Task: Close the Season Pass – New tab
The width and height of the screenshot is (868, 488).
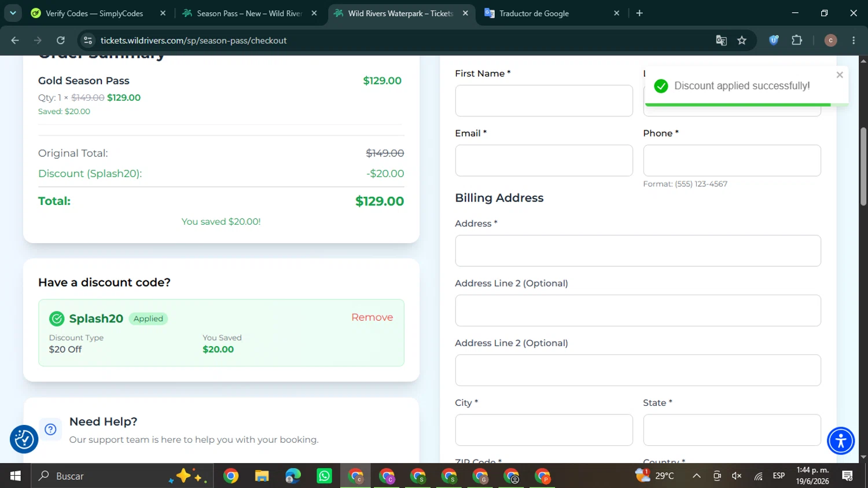Action: pyautogui.click(x=314, y=13)
